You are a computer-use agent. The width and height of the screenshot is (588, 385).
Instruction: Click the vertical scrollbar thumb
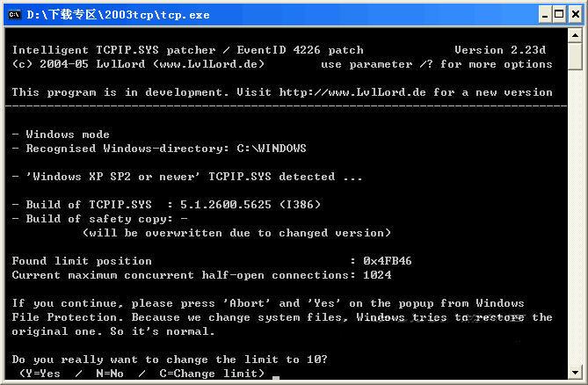click(x=576, y=55)
